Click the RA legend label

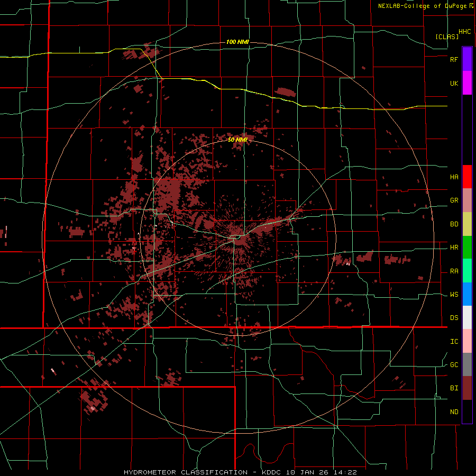pos(454,271)
